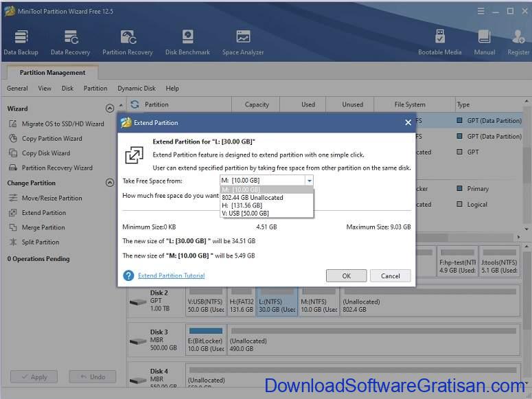Click the refresh icon beside Partition header
This screenshot has height=399, width=532.
point(135,104)
